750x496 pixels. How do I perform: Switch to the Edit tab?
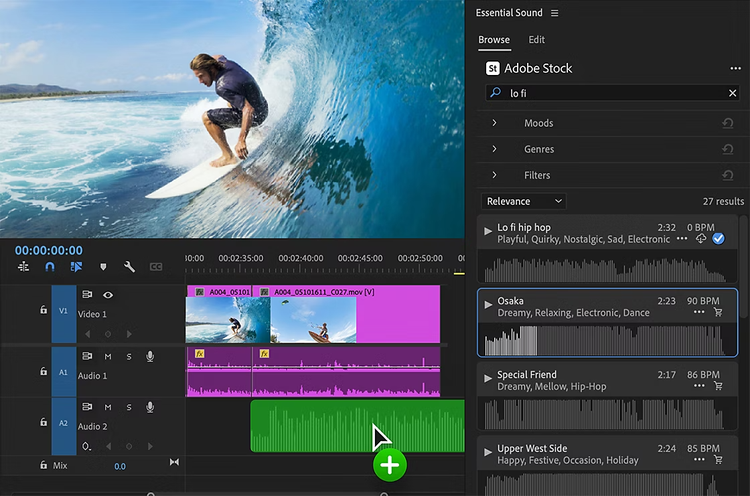point(537,40)
